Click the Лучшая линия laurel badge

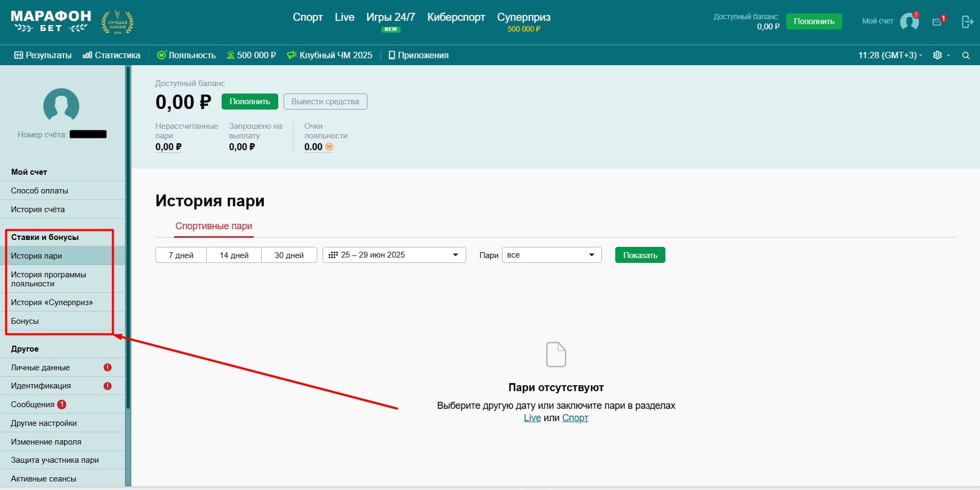(x=117, y=22)
